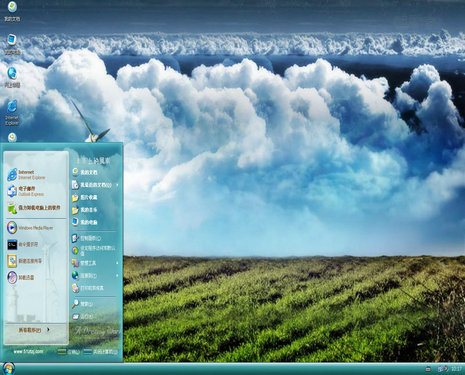Open the Network Places desktop icon
465x375 pixels.
point(12,77)
